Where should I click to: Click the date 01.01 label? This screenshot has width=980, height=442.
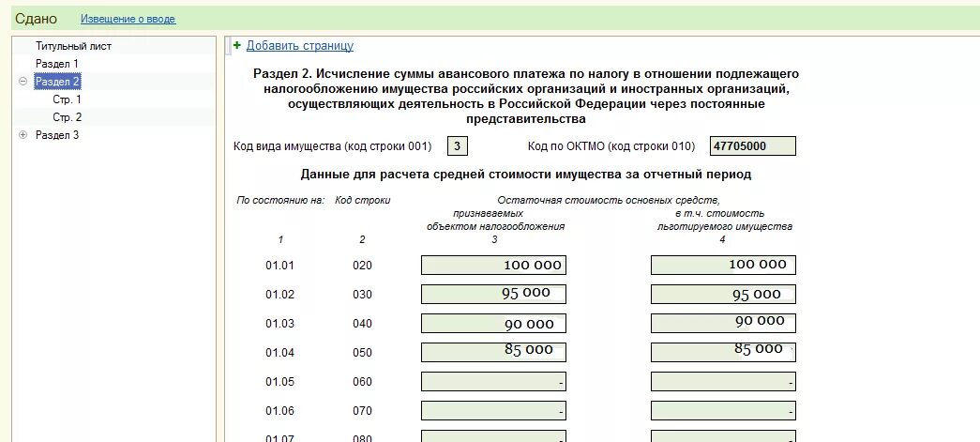(279, 266)
